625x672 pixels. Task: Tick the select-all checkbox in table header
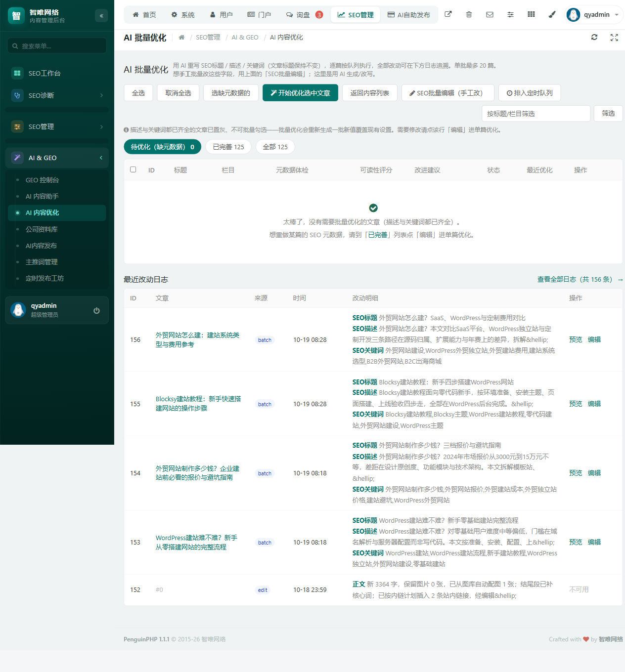click(133, 169)
